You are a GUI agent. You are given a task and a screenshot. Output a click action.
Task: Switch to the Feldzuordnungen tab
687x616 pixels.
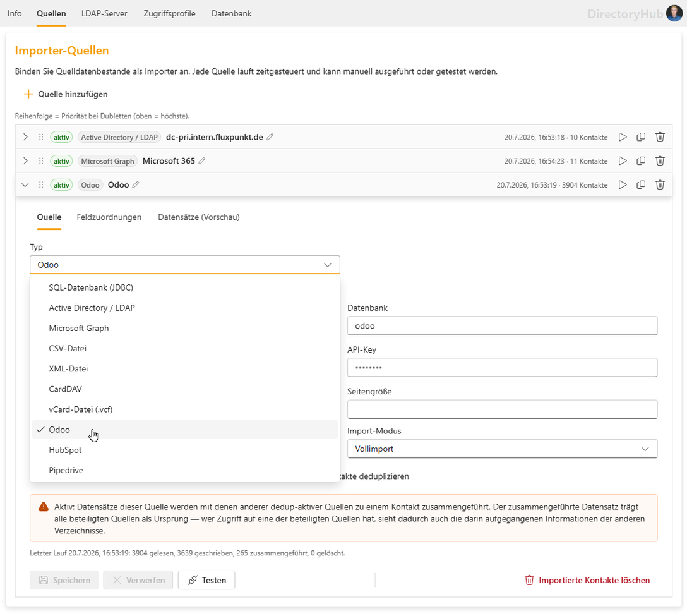coord(109,217)
